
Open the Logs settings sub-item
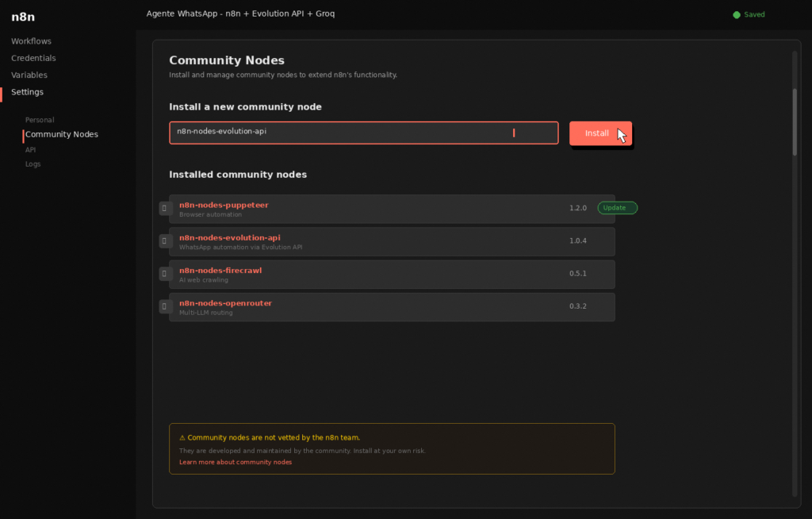point(33,163)
